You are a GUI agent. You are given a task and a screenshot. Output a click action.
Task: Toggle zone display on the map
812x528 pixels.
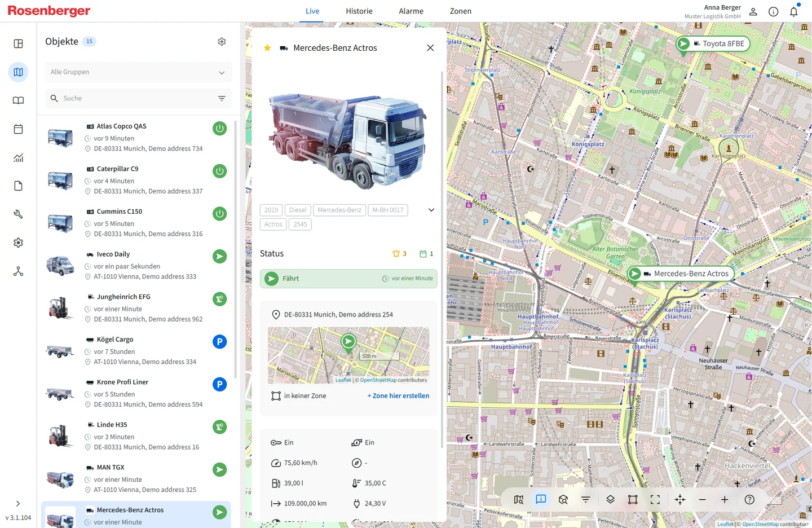coord(633,500)
